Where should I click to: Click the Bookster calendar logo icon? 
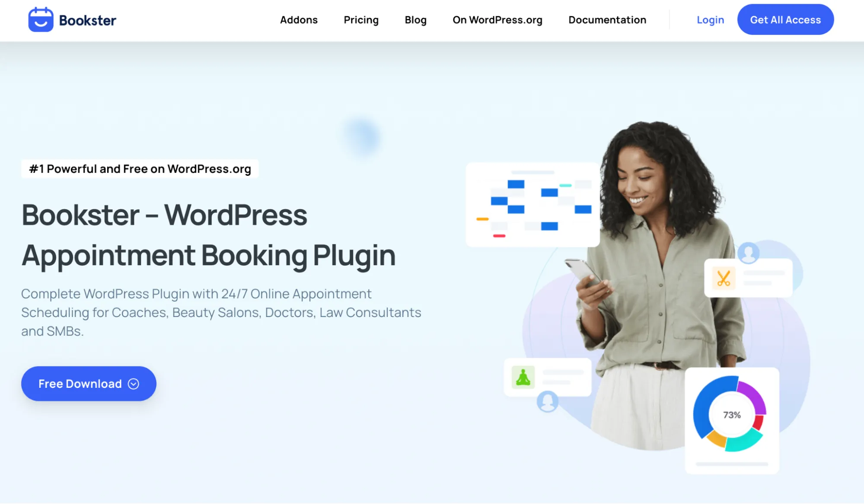[x=41, y=19]
